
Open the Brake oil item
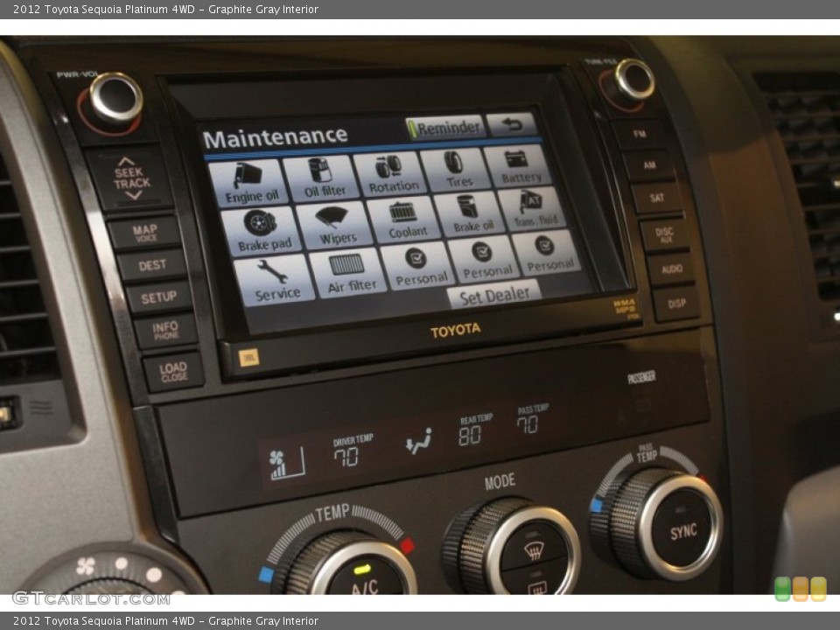[471, 215]
